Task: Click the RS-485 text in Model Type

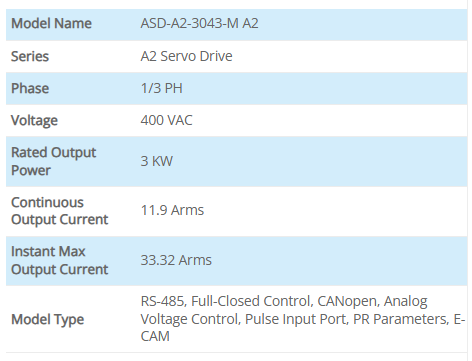Action: [164, 301]
